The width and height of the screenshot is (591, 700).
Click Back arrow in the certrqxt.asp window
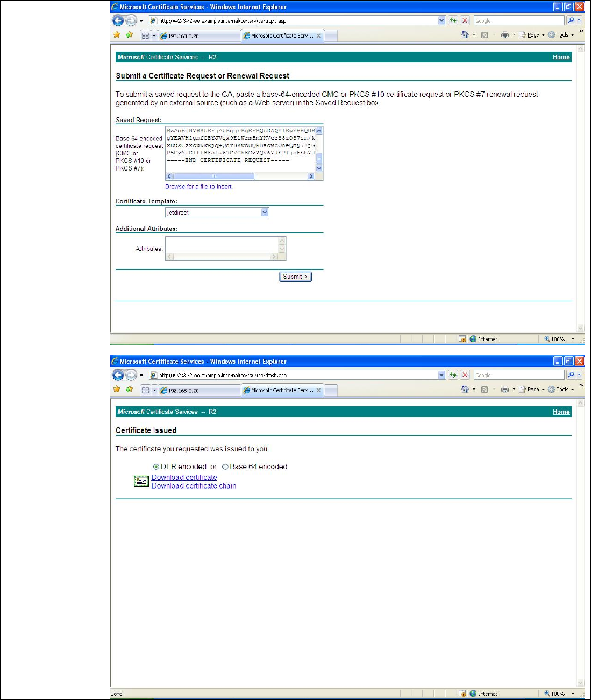point(118,20)
